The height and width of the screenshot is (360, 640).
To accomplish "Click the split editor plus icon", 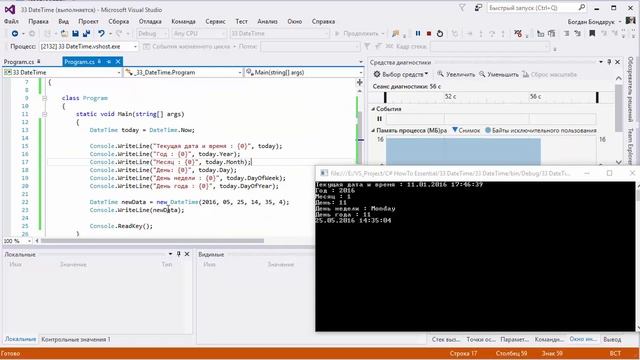I will point(360,82).
